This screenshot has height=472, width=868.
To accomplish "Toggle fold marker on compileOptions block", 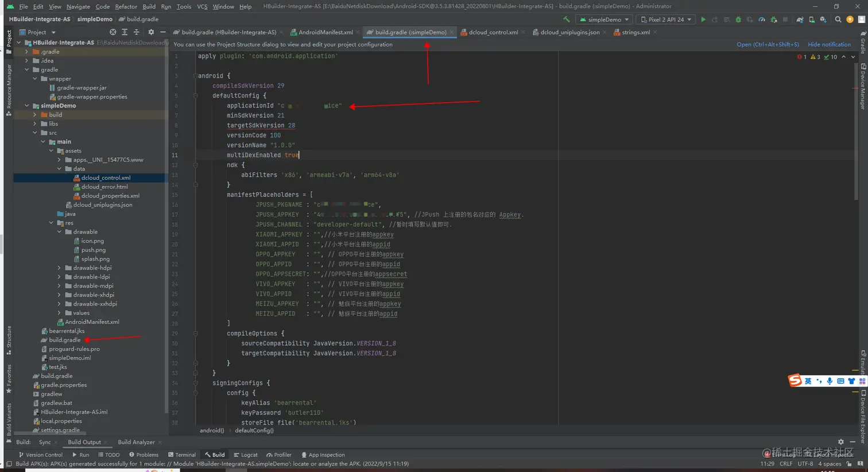I will 195,334.
